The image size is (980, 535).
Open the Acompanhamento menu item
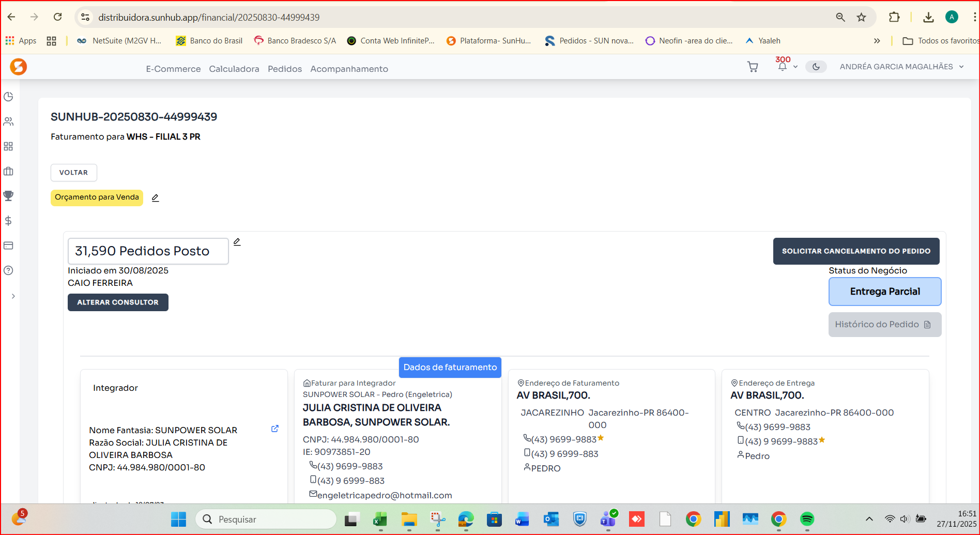click(x=349, y=69)
